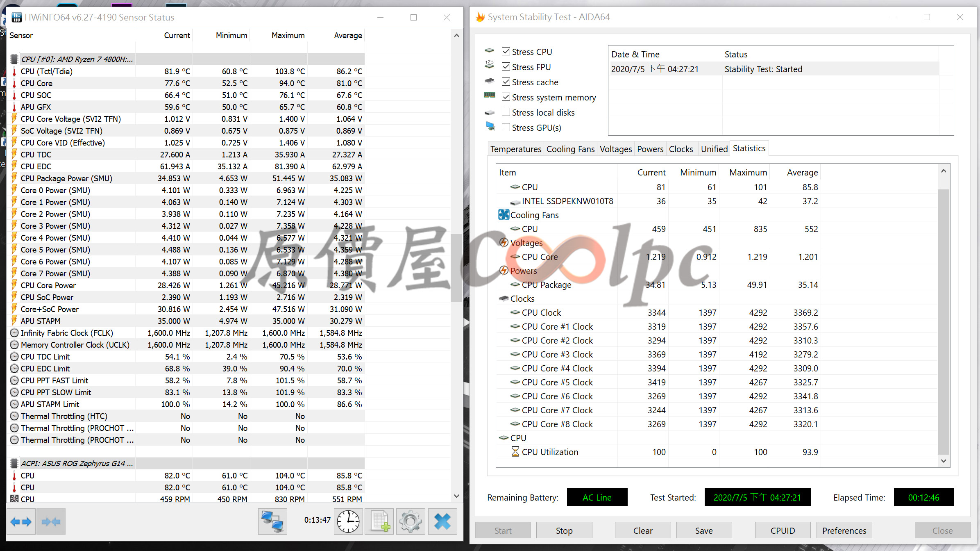
Task: Click memory stick icon beside Stress system memory
Action: [490, 95]
